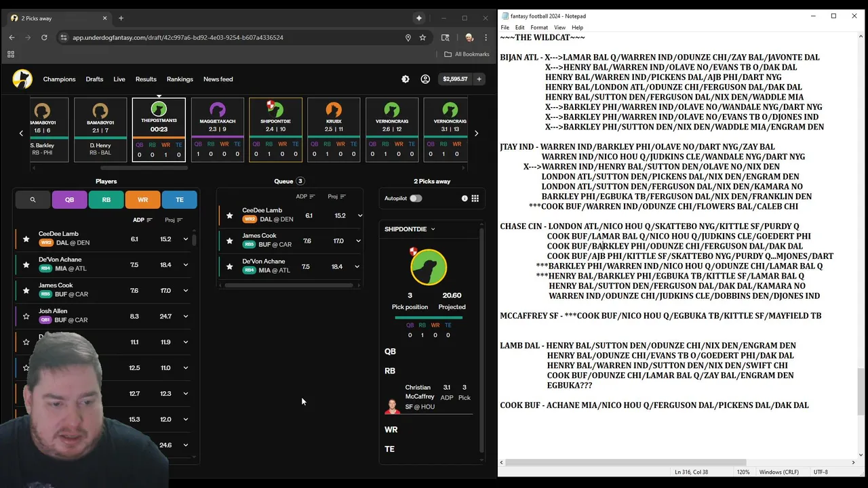Click the site info icon left of URL

(63, 37)
